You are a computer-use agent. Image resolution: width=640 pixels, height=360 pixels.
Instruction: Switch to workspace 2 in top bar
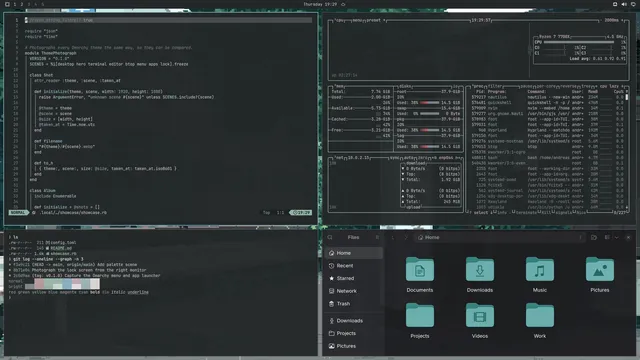pos(22,4)
